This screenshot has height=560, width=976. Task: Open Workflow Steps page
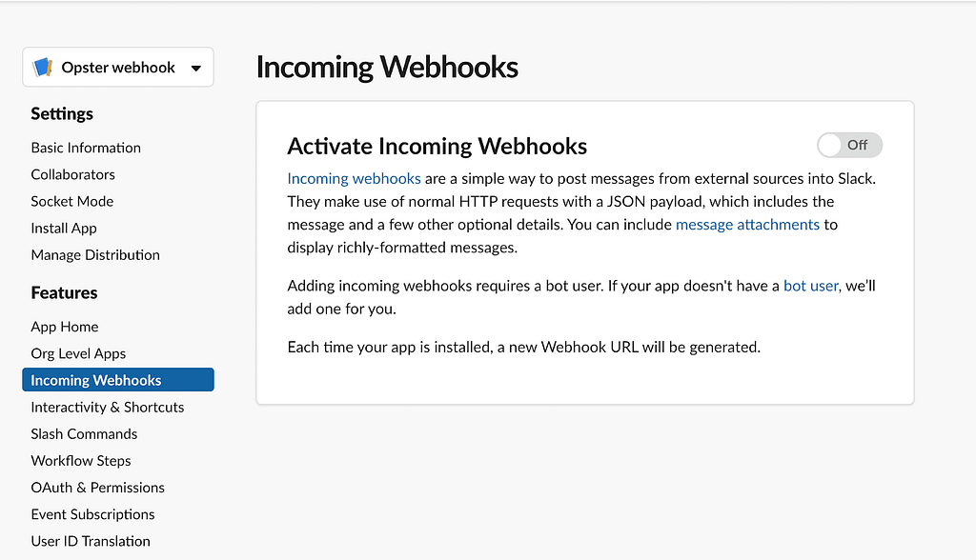click(81, 460)
